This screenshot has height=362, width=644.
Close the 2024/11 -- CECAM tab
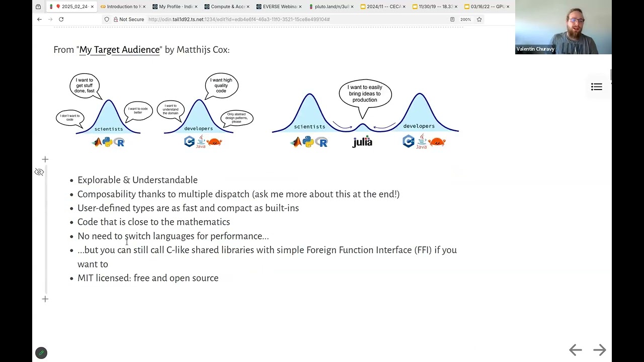404,7
